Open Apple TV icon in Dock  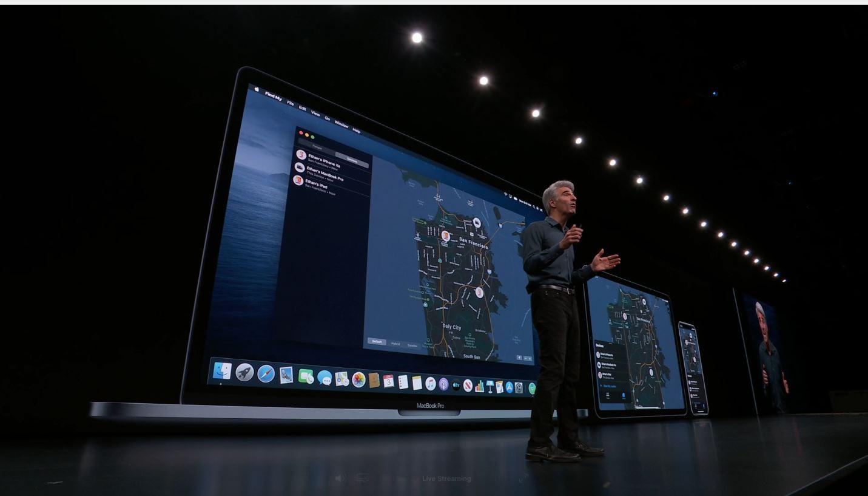456,385
